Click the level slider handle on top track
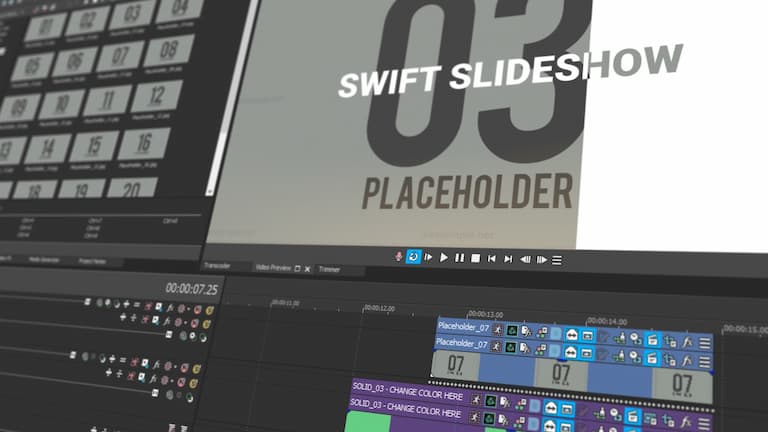Screen dimensions: 768x432 pos(87,302)
